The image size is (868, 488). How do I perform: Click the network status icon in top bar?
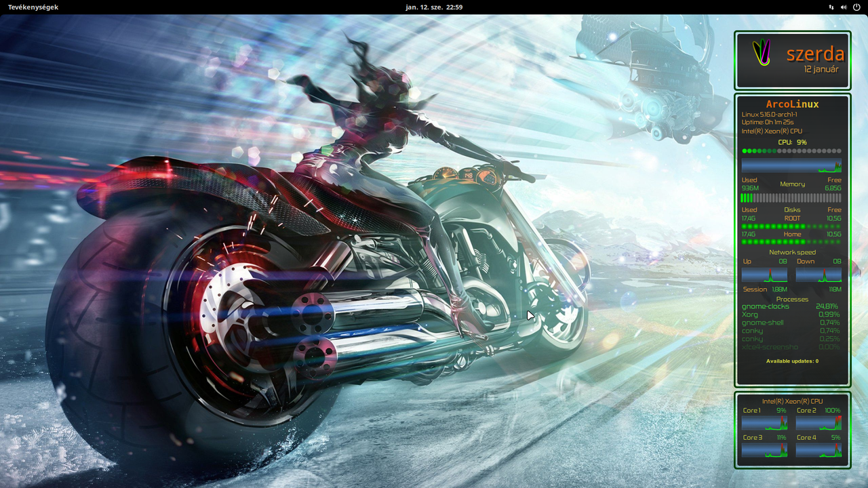point(831,7)
